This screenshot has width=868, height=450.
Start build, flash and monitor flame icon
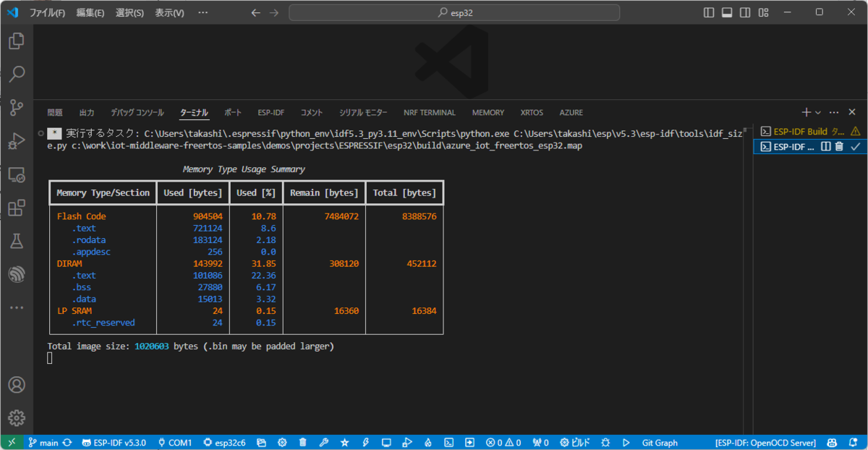tap(427, 442)
